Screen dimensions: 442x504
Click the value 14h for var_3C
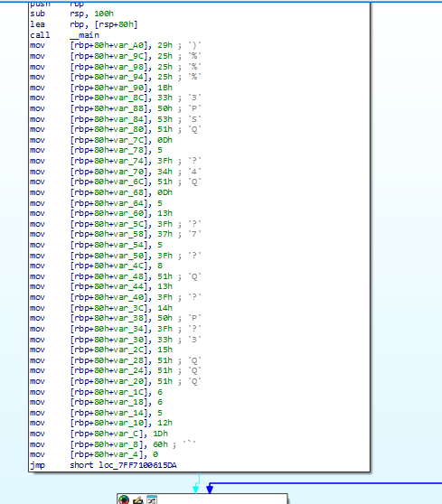click(165, 308)
